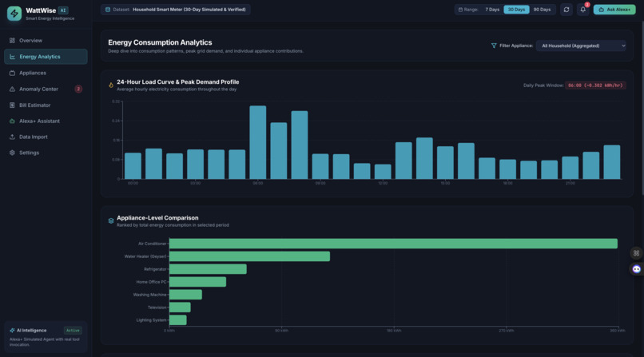
Task: Refresh the data with the reload icon
Action: pos(566,10)
